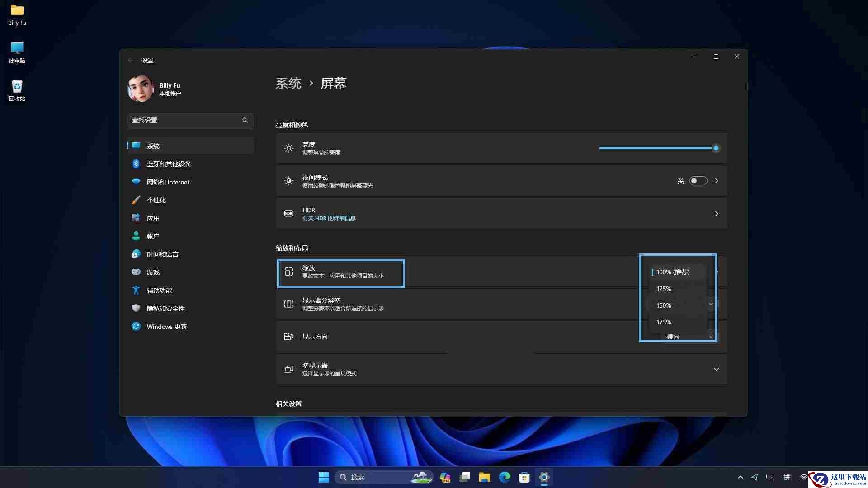Expand the 多显示器 section
868x488 pixels.
tap(717, 369)
